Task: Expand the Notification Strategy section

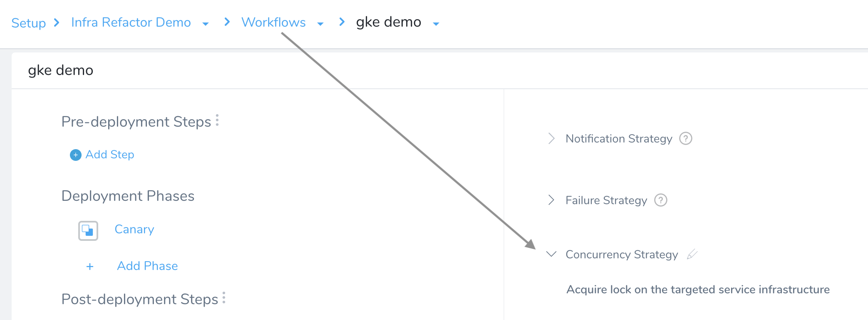Action: tap(551, 138)
